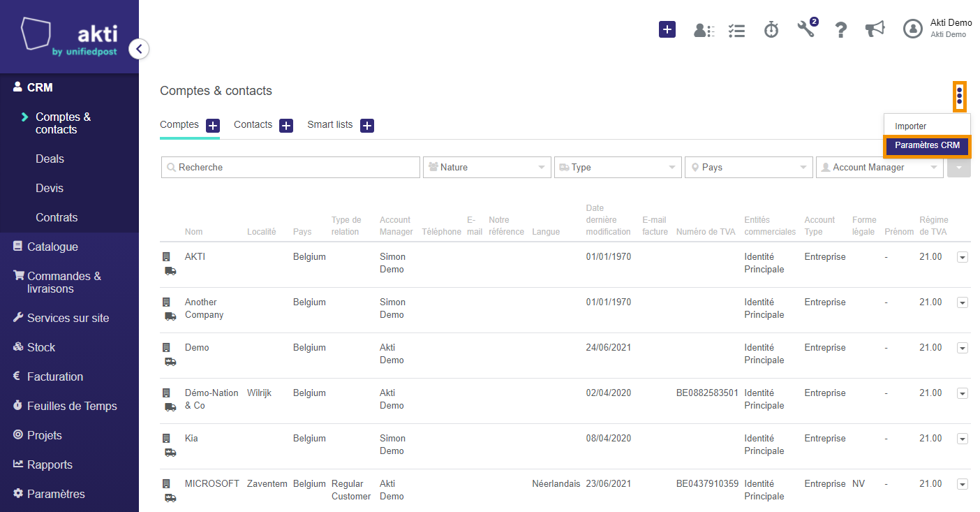The image size is (980, 512).
Task: Switch to the Contacts tab
Action: [253, 125]
